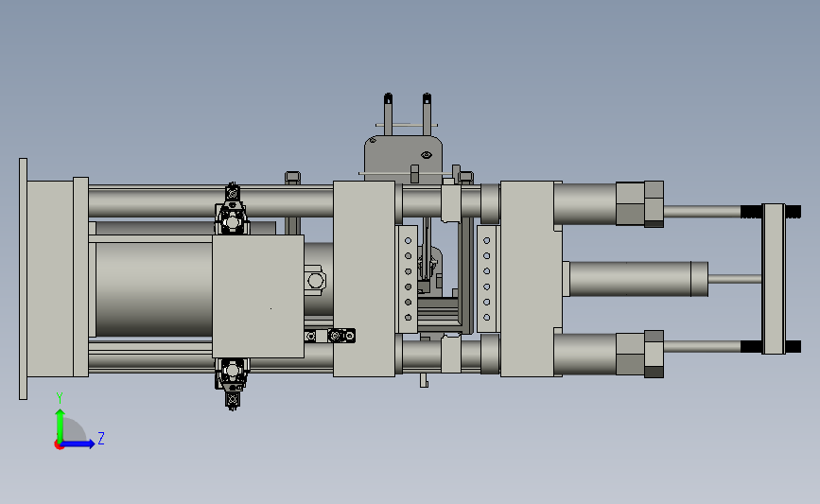Select the upper bearing unit on the top tie bar
Screen dimensions: 820x504
pos(233,209)
